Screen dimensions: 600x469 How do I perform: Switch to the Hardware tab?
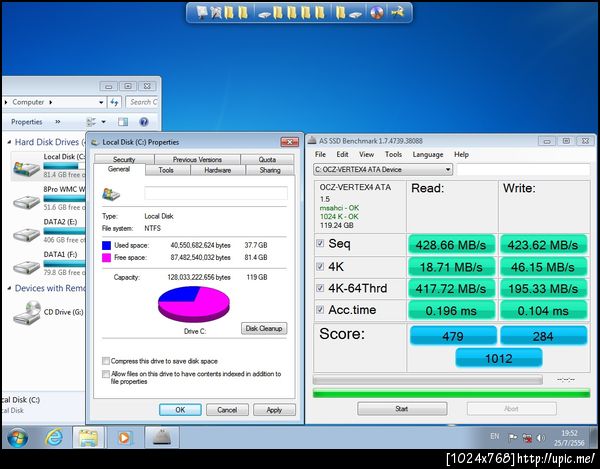pyautogui.click(x=217, y=170)
